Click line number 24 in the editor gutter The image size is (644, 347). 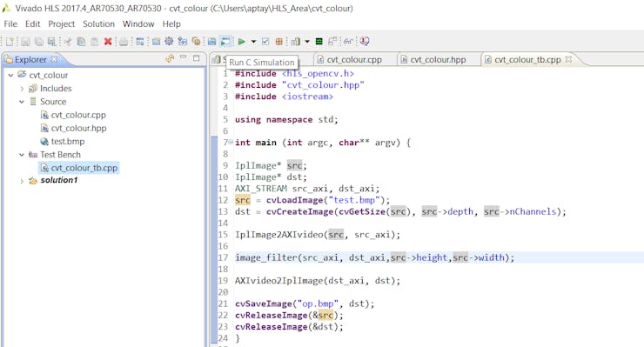223,338
